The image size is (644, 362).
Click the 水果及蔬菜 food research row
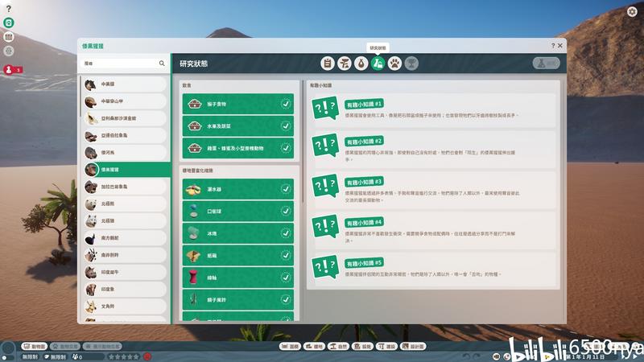[238, 126]
